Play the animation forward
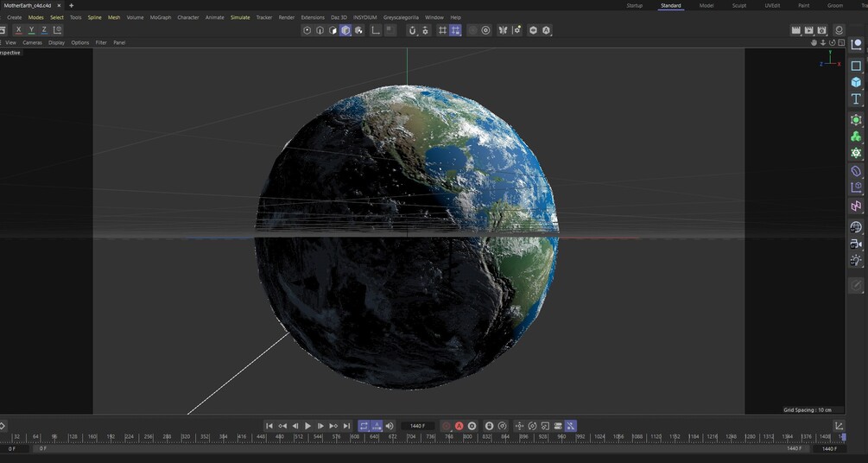Image resolution: width=868 pixels, height=463 pixels. 307,426
